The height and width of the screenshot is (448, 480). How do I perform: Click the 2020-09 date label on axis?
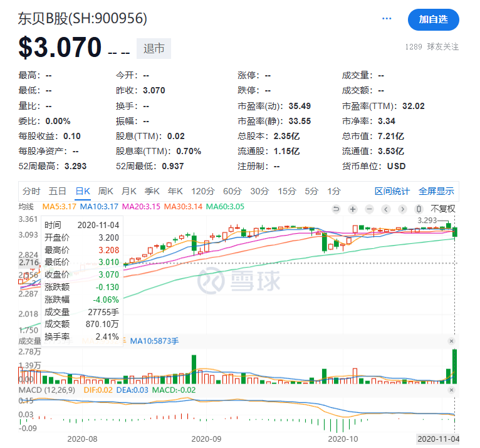(x=206, y=439)
